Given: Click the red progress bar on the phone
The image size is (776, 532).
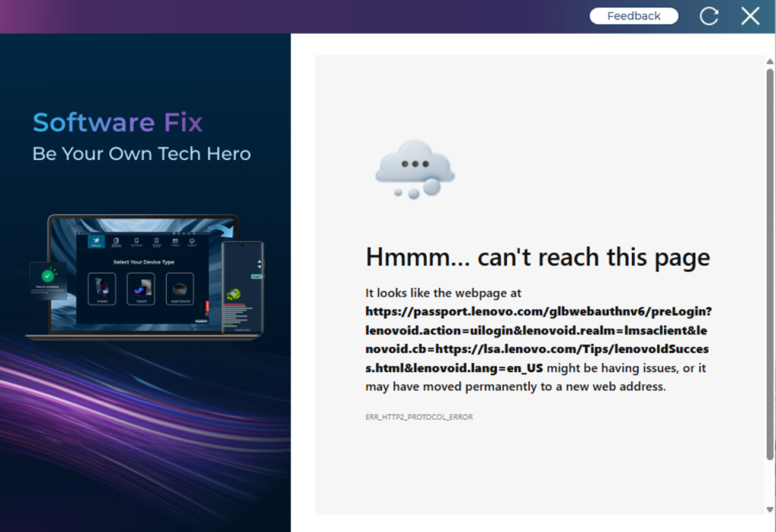Looking at the screenshot, I should (x=234, y=305).
